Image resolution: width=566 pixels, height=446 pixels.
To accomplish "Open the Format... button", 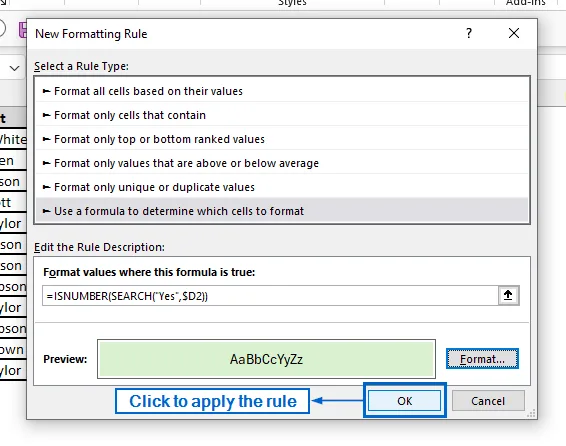I will [482, 359].
